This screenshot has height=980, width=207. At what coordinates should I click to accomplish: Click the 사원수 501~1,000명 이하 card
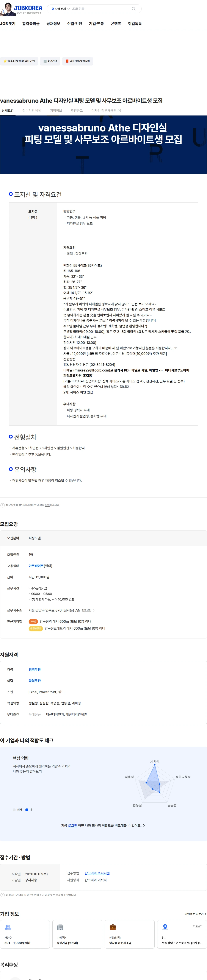[25, 934]
